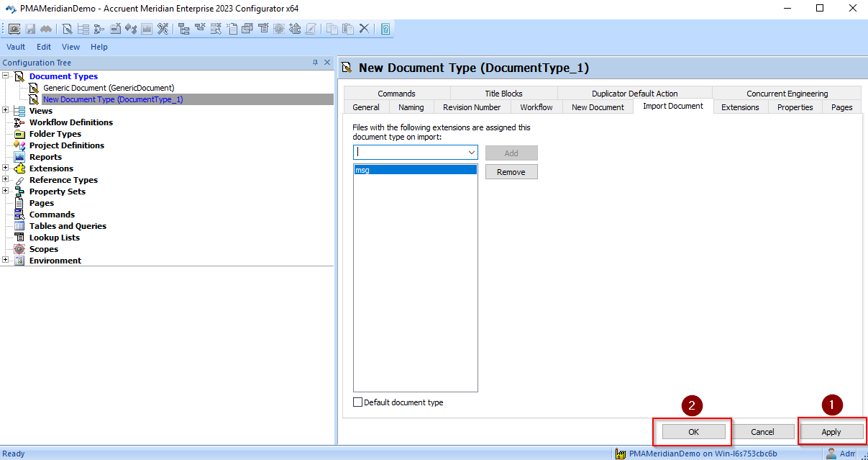Click the Remove button
The height and width of the screenshot is (460, 868).
click(511, 172)
